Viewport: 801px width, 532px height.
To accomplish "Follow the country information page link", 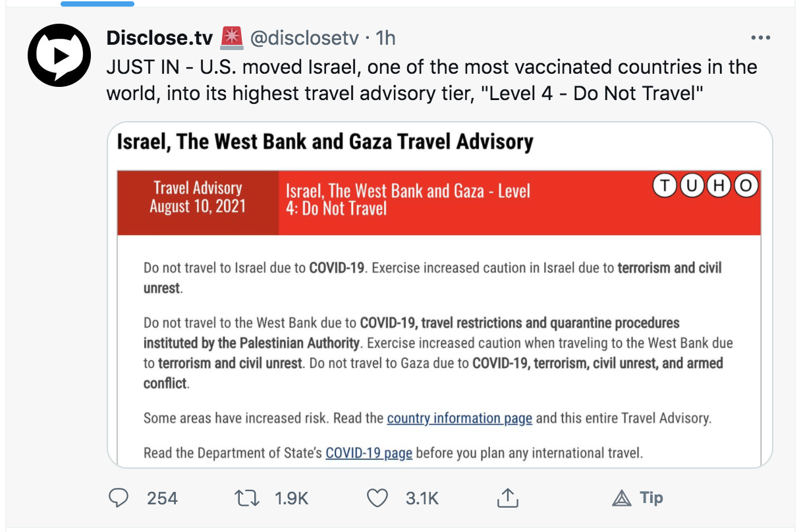I will 459,418.
